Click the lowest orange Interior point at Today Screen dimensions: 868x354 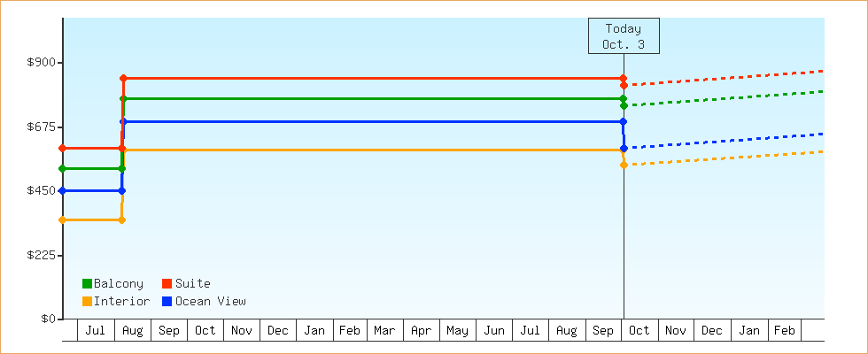point(624,165)
